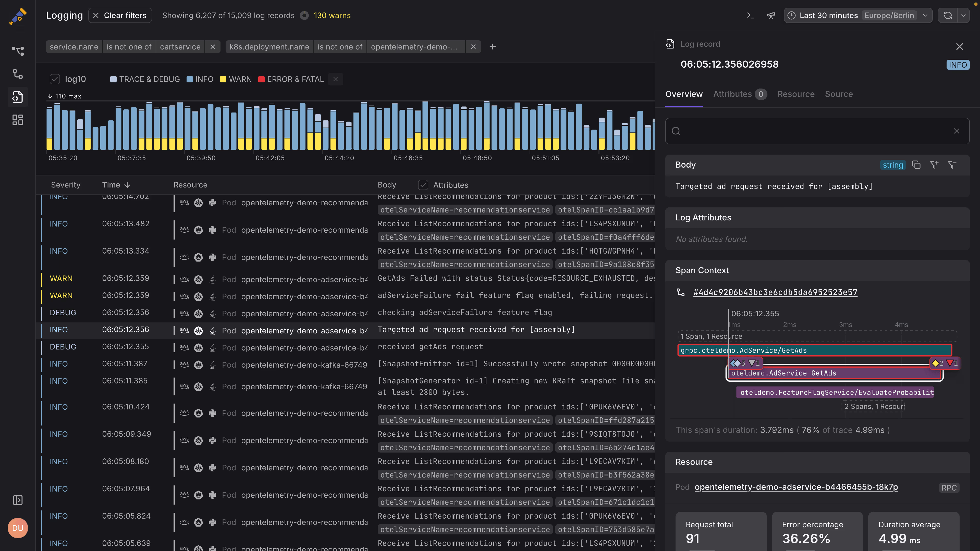Open the Logging section in the left sidebar
The width and height of the screenshot is (980, 551).
click(x=18, y=97)
